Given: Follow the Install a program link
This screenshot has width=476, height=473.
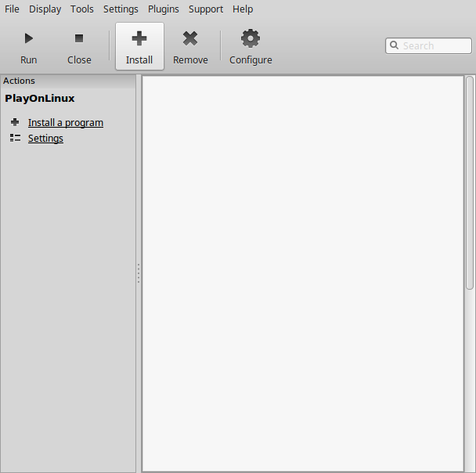Looking at the screenshot, I should pos(66,123).
